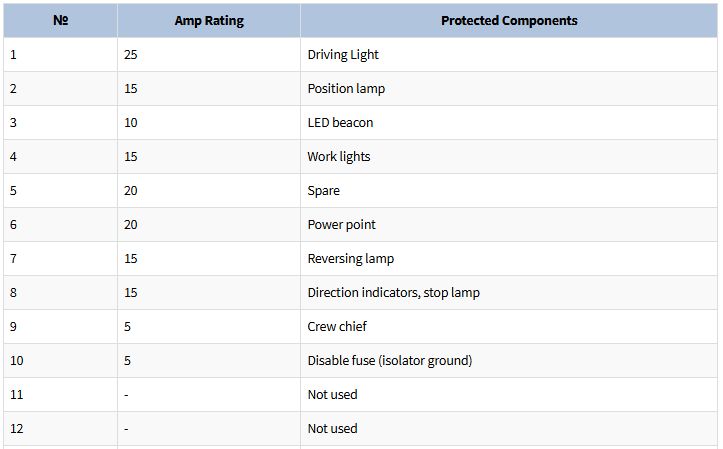Click the Power point entry
This screenshot has height=449, width=723.
point(342,225)
